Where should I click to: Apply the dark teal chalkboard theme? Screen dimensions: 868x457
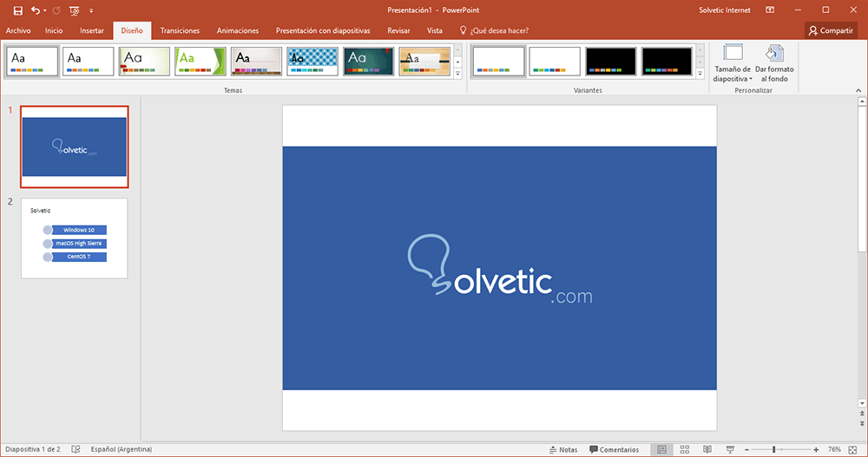369,61
